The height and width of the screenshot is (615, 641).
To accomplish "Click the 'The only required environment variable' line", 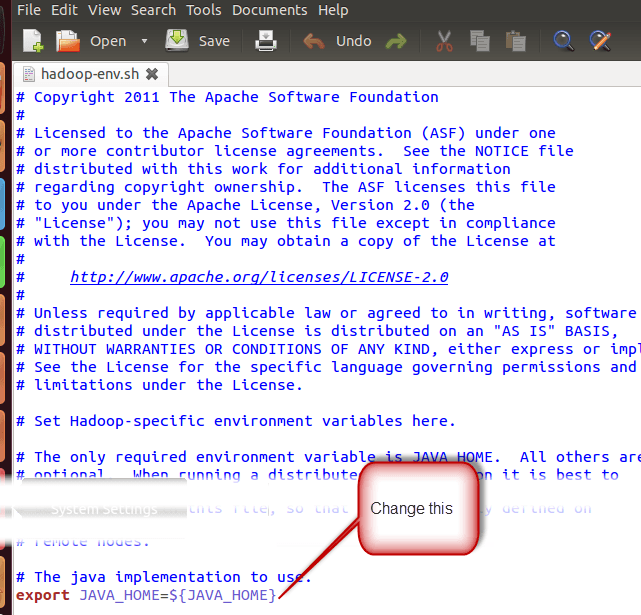I will [x=328, y=457].
